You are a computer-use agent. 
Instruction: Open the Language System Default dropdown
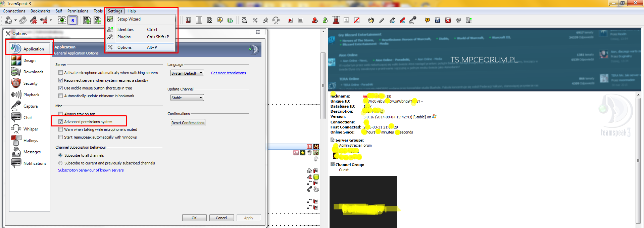pyautogui.click(x=187, y=73)
